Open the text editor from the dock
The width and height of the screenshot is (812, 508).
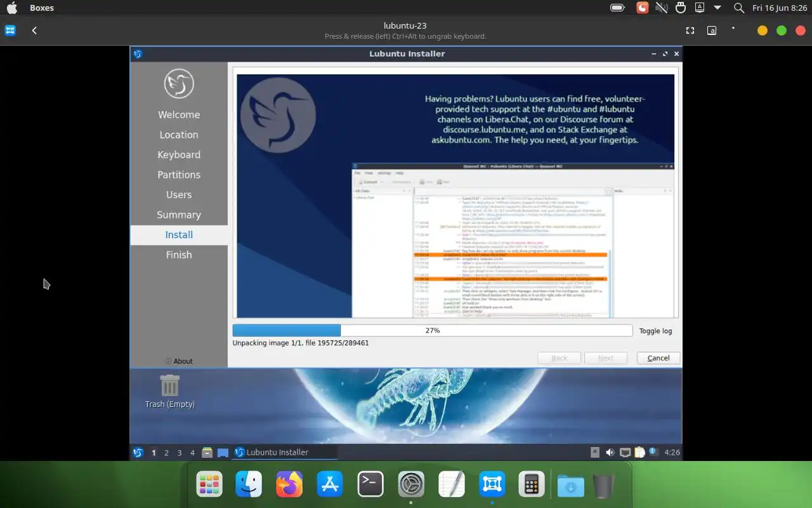452,485
